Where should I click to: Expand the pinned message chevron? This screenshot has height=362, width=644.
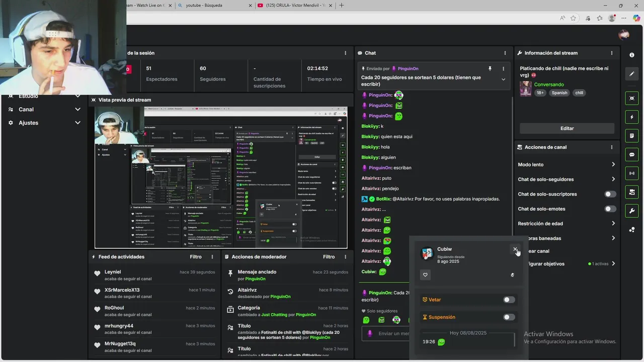pyautogui.click(x=503, y=79)
